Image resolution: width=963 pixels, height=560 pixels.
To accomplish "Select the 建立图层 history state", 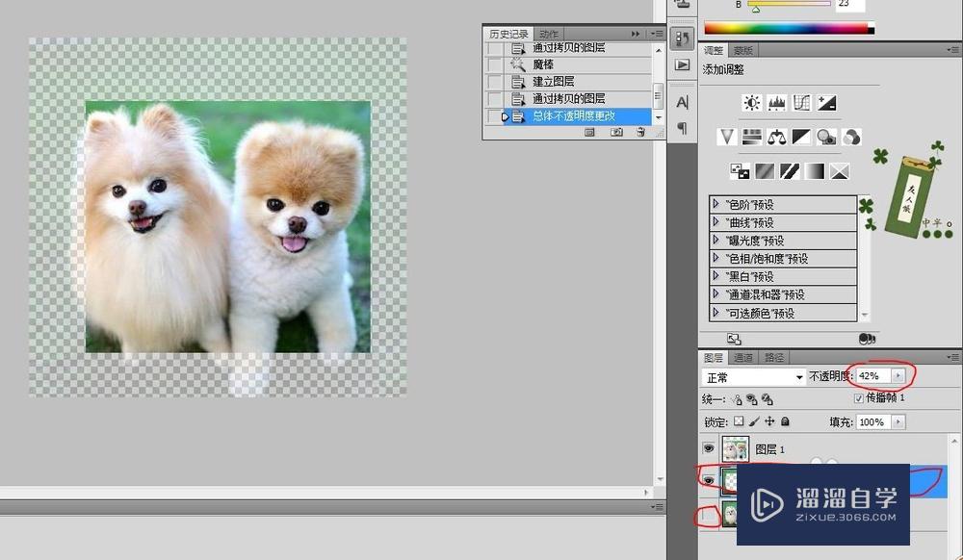I will [554, 82].
